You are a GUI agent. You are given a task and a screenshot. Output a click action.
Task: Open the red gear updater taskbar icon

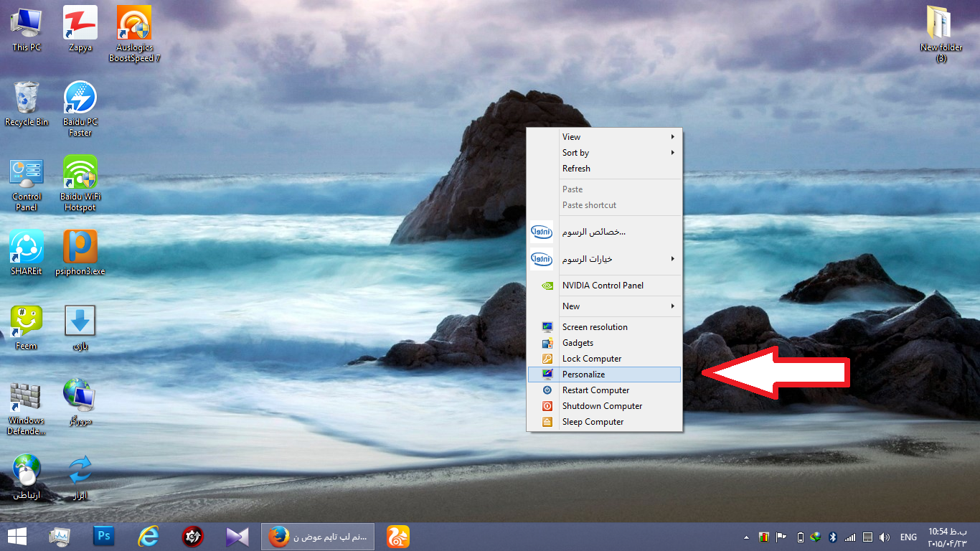(x=192, y=536)
